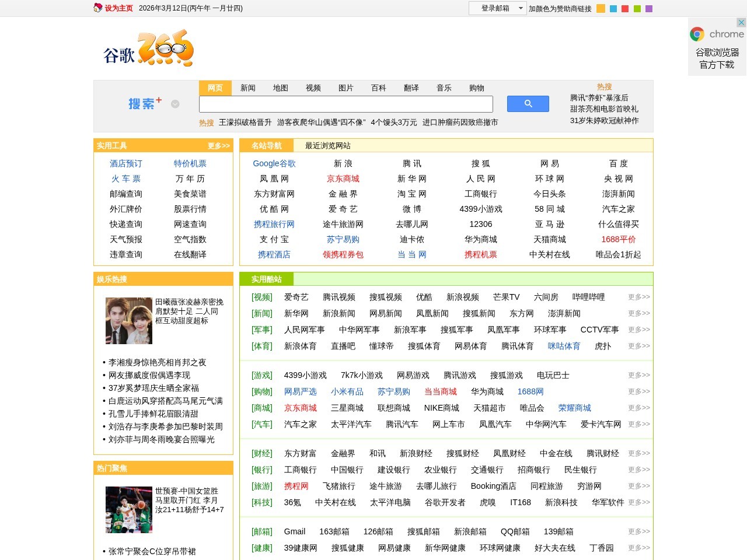Click the 天气预报 link
The image size is (747, 560).
pos(125,239)
